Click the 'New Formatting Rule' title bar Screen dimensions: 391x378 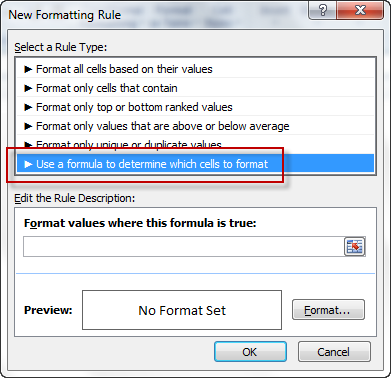(x=65, y=15)
